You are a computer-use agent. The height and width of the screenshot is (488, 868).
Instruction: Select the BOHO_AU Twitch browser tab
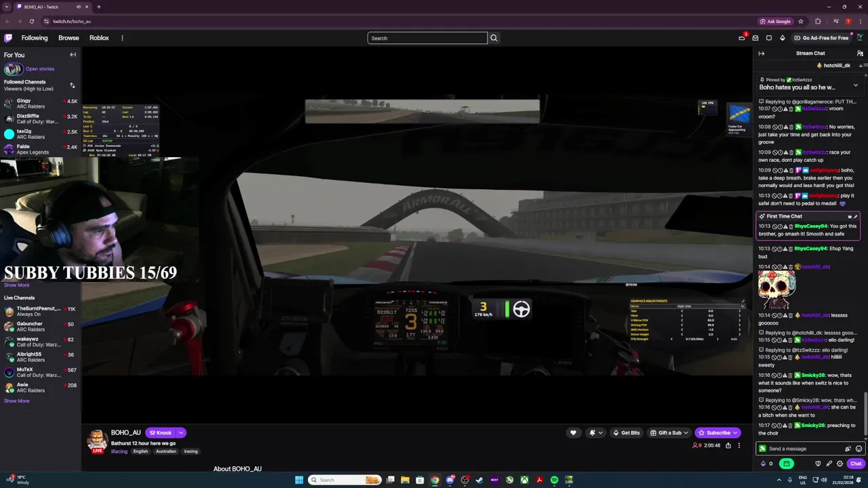pyautogui.click(x=52, y=7)
